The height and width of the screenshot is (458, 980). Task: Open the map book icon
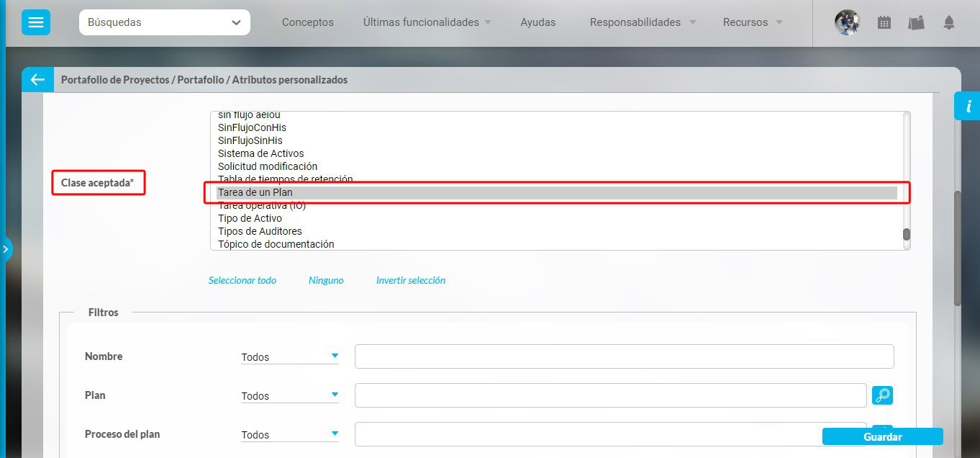tap(916, 22)
